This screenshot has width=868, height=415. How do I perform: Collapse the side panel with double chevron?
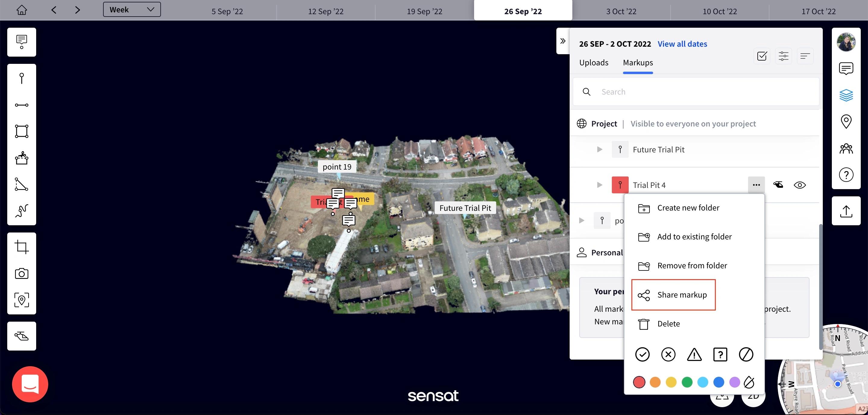point(563,41)
